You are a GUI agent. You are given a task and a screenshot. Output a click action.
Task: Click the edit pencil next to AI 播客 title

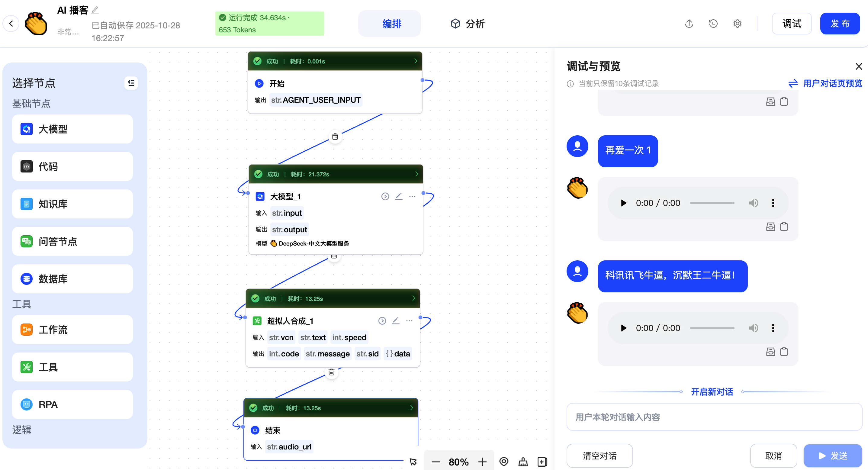95,10
